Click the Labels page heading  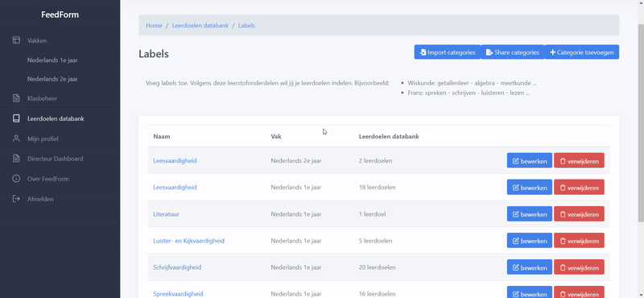click(x=154, y=54)
